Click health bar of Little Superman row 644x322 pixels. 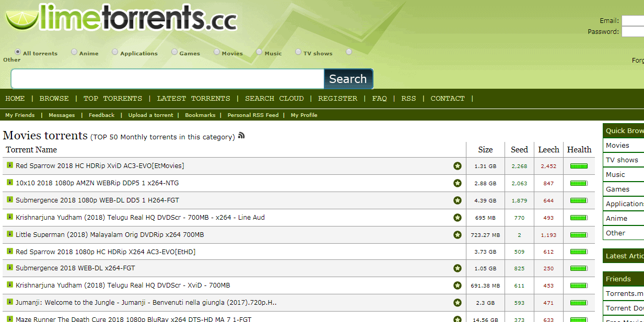tap(579, 235)
